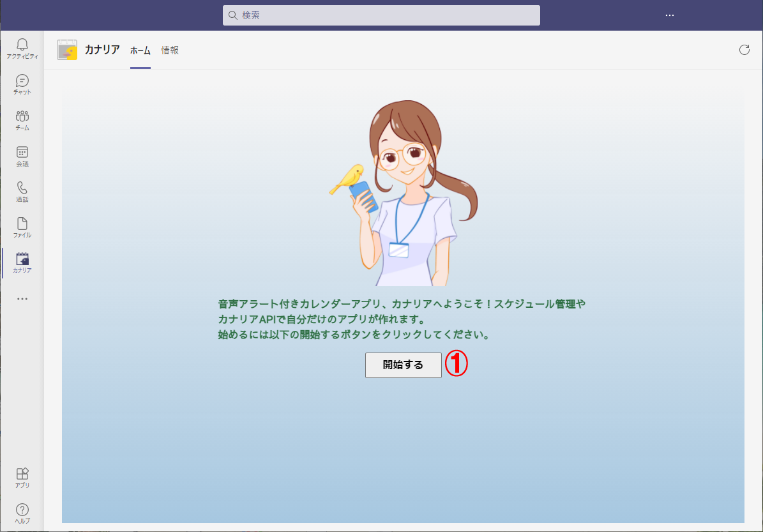Click the カナリア app logo in header

(x=67, y=50)
